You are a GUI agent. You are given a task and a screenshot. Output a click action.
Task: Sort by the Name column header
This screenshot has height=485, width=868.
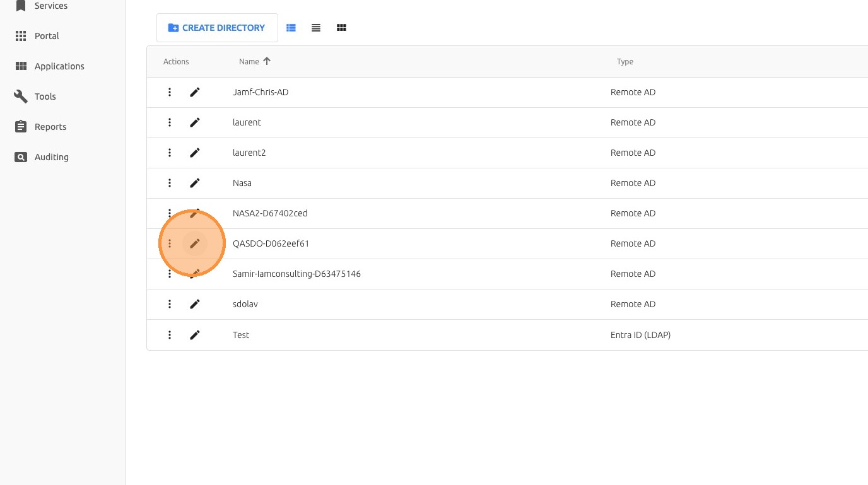point(249,61)
